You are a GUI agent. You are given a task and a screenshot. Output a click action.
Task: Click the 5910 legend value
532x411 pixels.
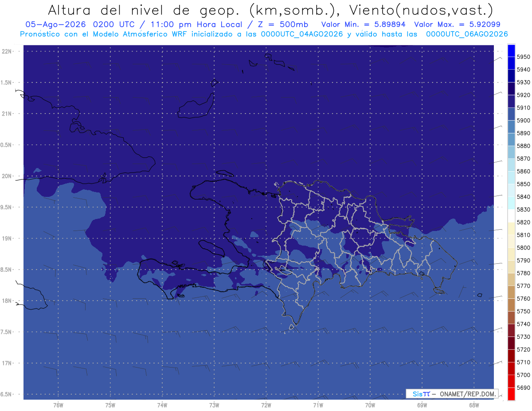(524, 108)
